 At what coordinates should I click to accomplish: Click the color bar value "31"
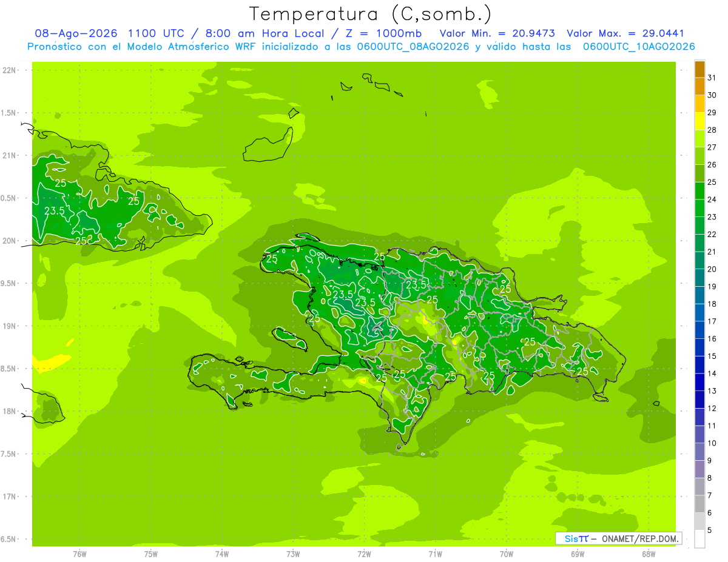712,78
